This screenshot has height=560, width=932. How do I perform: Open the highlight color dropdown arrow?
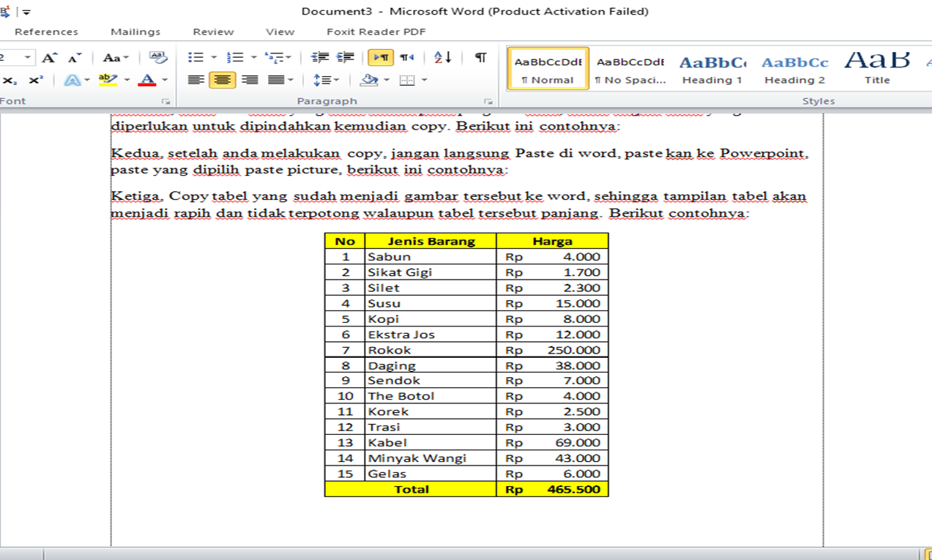[x=127, y=80]
